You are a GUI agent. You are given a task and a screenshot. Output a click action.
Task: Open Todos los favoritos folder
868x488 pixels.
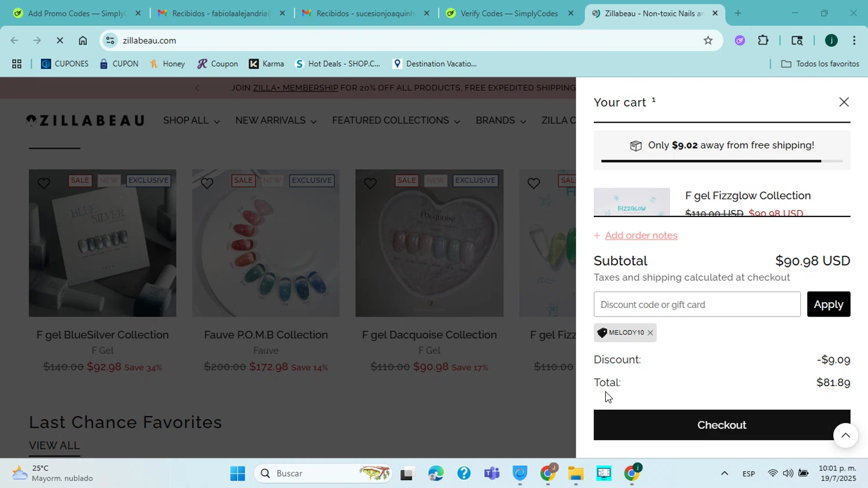(820, 64)
